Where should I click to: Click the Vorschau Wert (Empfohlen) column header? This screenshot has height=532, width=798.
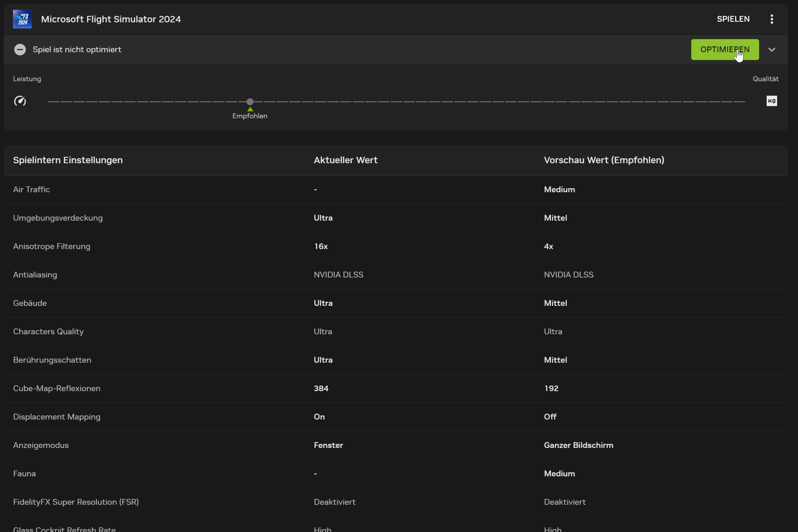tap(604, 160)
